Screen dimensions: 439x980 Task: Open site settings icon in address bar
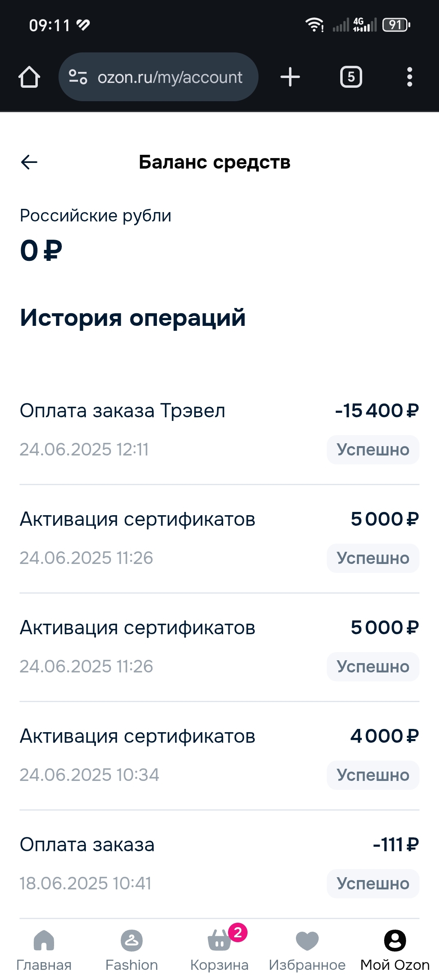click(x=78, y=77)
